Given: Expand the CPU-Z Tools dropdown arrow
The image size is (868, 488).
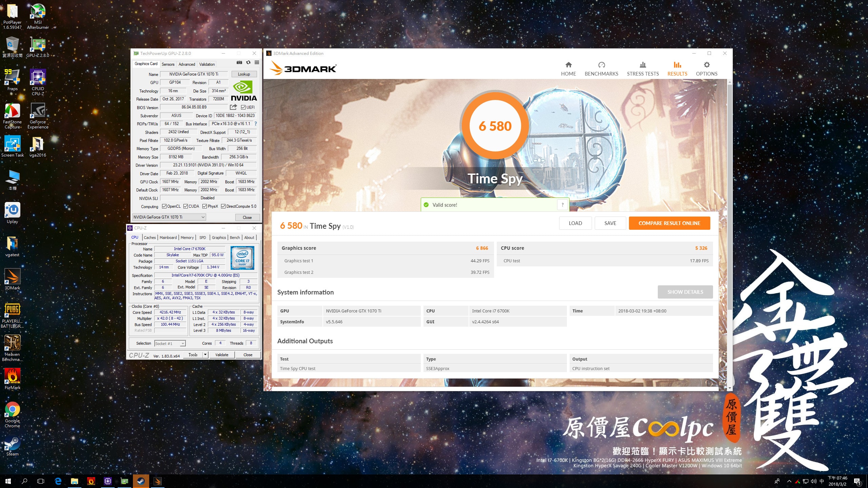Looking at the screenshot, I should (x=205, y=355).
